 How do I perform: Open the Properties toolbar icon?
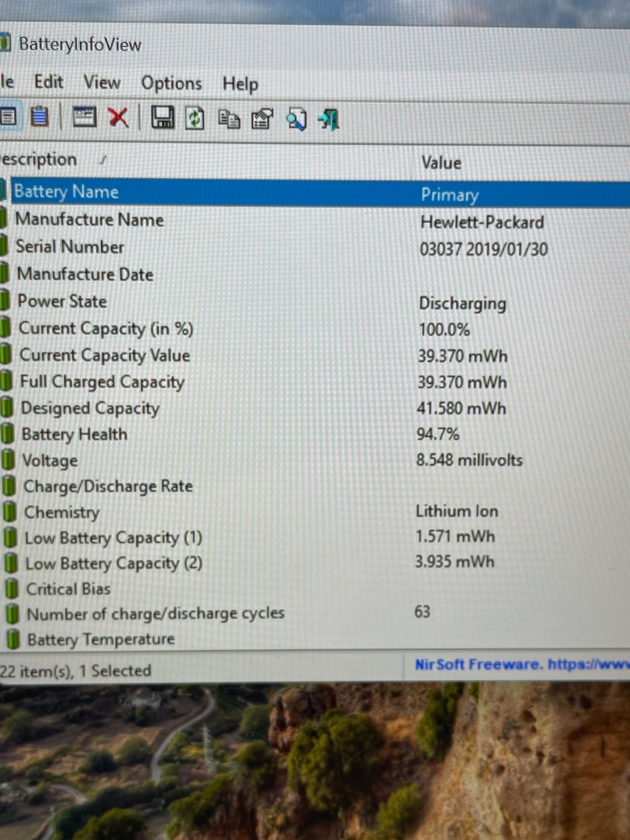tap(262, 119)
